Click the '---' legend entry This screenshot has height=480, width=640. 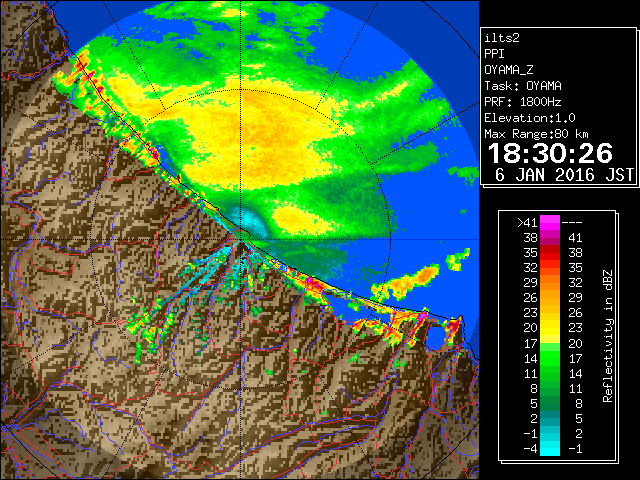click(x=572, y=223)
